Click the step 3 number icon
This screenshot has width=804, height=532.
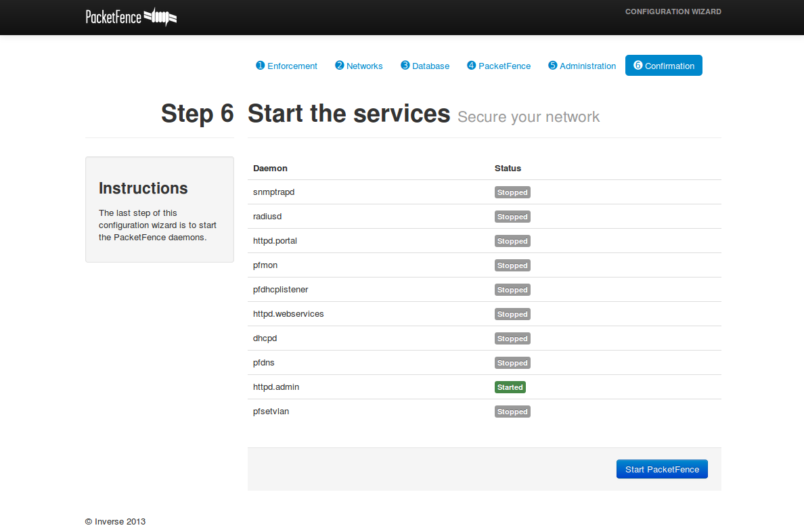pyautogui.click(x=405, y=65)
